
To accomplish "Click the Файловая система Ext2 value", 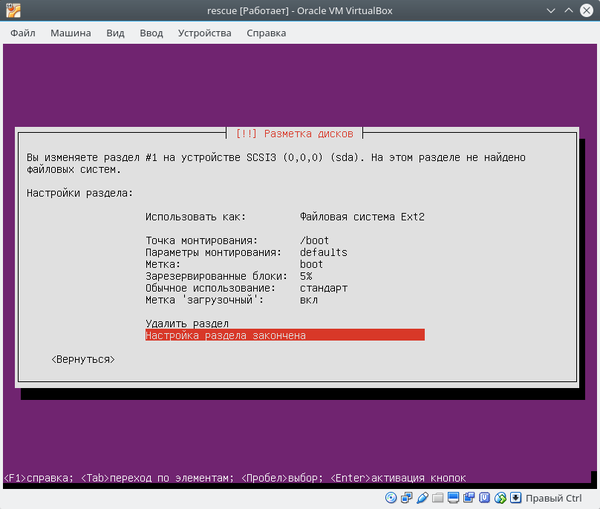I will click(x=362, y=217).
